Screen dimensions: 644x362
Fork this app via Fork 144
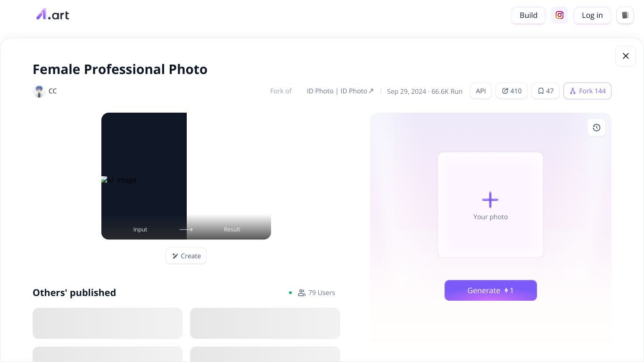(x=587, y=91)
